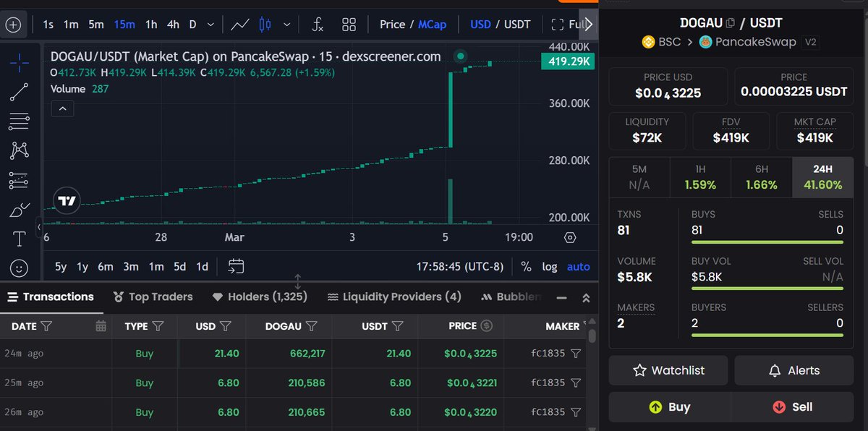Toggle log scale on chart
Viewport: 868px width, 431px height.
pyautogui.click(x=550, y=267)
